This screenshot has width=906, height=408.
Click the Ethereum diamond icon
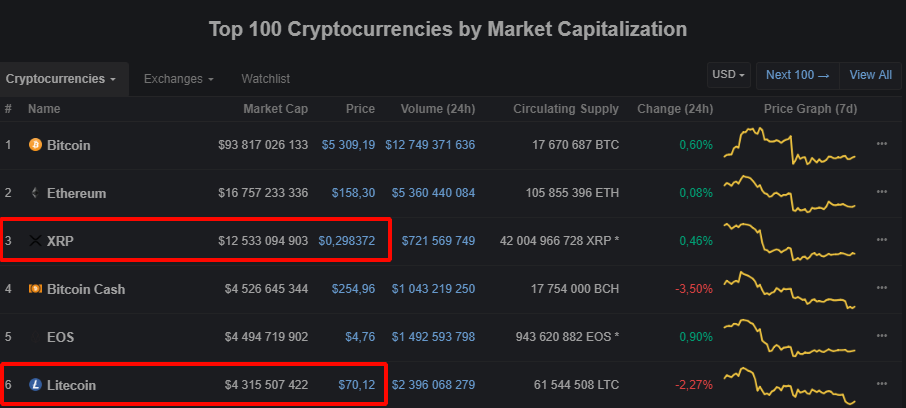click(x=35, y=193)
